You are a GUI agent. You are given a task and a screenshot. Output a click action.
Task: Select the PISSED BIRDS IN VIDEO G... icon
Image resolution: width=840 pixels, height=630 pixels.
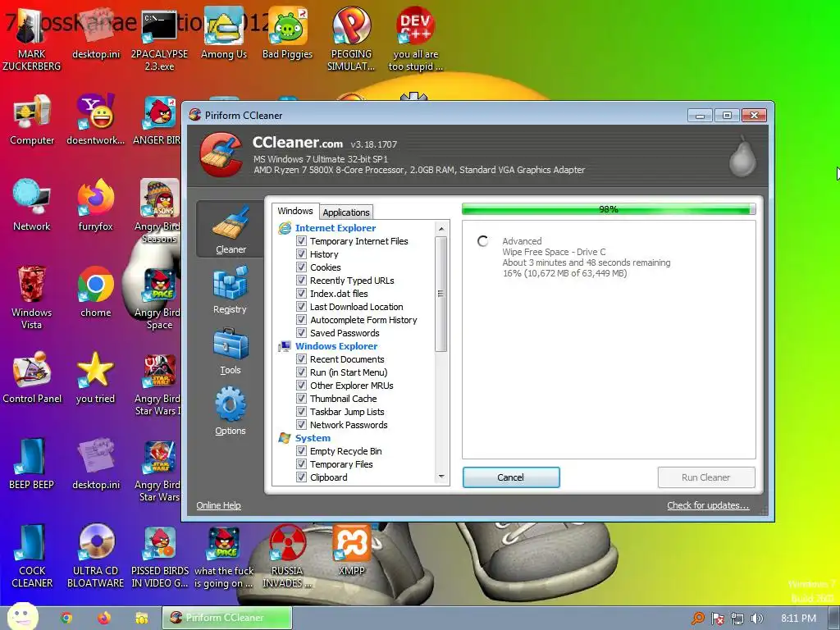coord(160,556)
